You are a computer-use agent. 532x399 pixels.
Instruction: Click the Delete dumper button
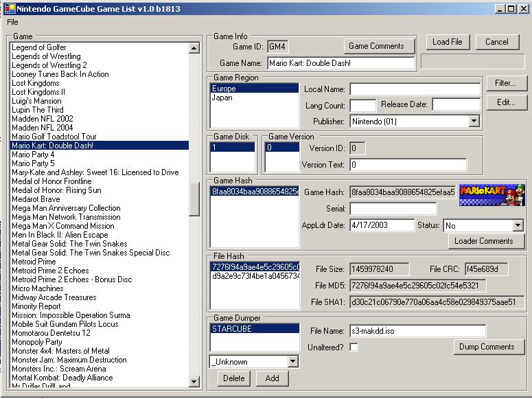click(x=233, y=378)
